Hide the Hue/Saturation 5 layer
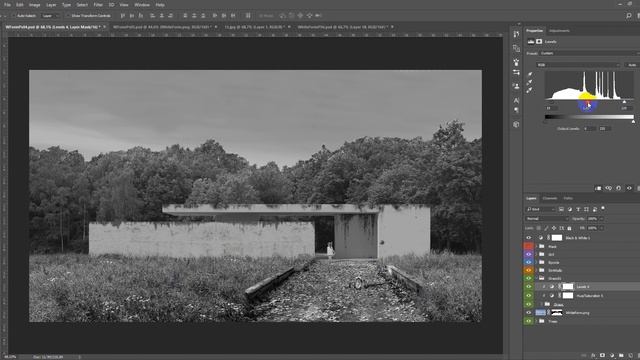Image resolution: width=640 pixels, height=360 pixels. click(x=529, y=296)
